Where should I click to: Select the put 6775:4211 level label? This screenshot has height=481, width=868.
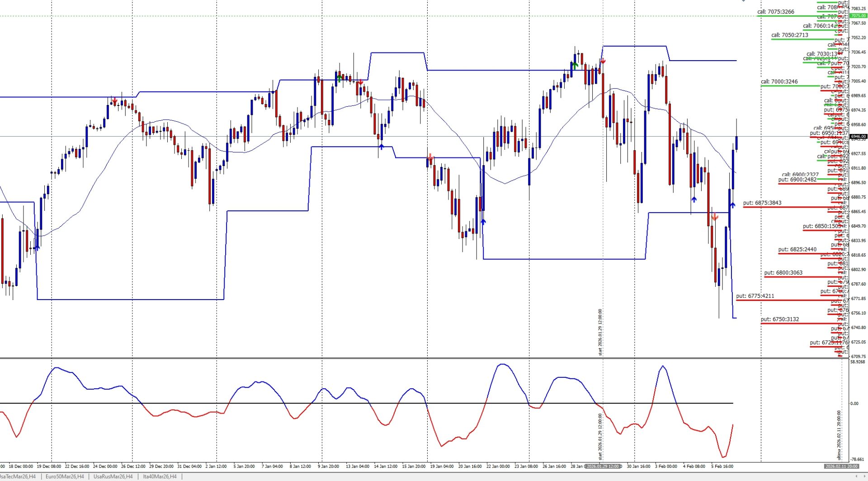pos(755,296)
